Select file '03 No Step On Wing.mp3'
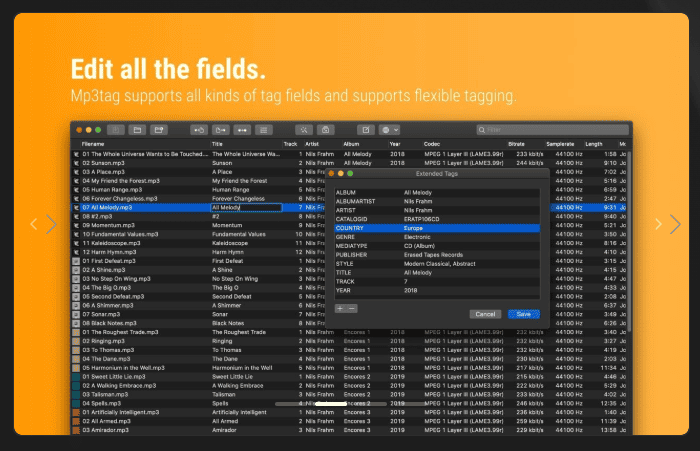The width and height of the screenshot is (700, 451). (x=116, y=279)
